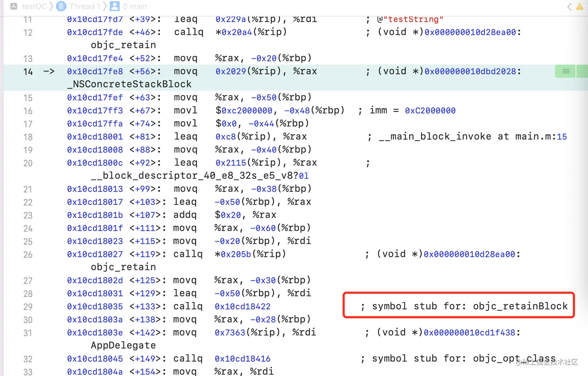
Task: Select the Thread 1 icon in breadcrumb
Action: pyautogui.click(x=61, y=6)
